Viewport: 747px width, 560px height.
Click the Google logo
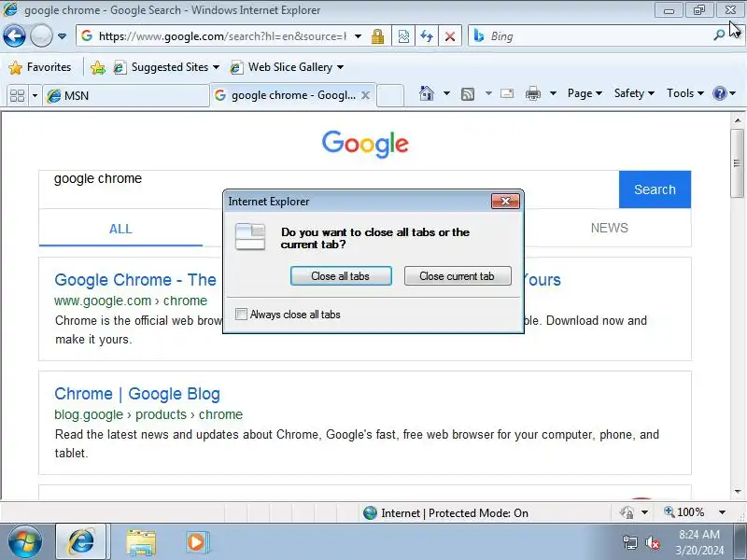pos(365,144)
